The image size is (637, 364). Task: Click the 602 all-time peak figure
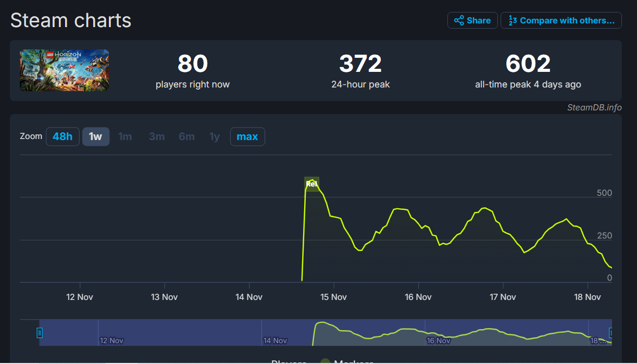coord(528,64)
